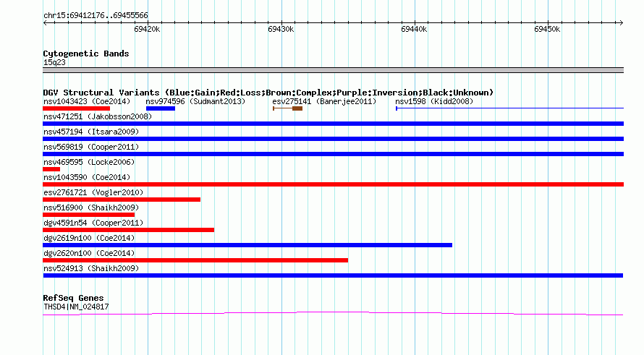Click the nsv974596 (Sudmant2013) label

(195, 101)
